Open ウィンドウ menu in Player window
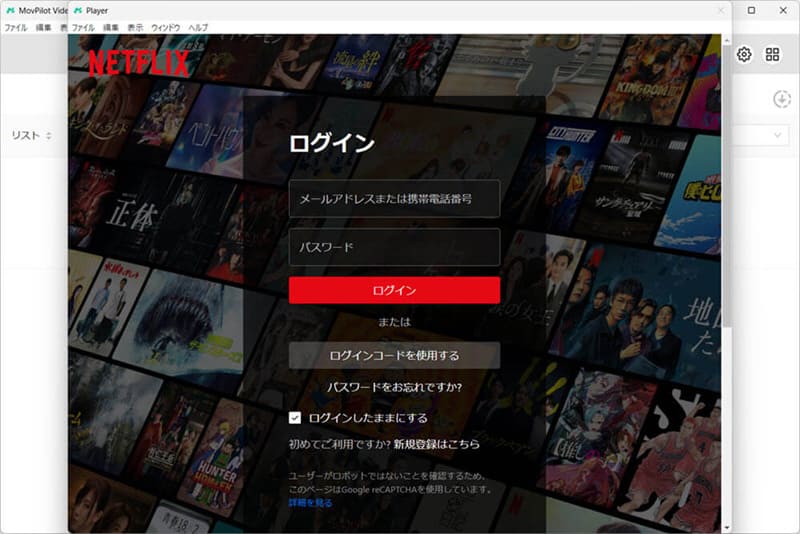This screenshot has height=534, width=800. [166, 28]
